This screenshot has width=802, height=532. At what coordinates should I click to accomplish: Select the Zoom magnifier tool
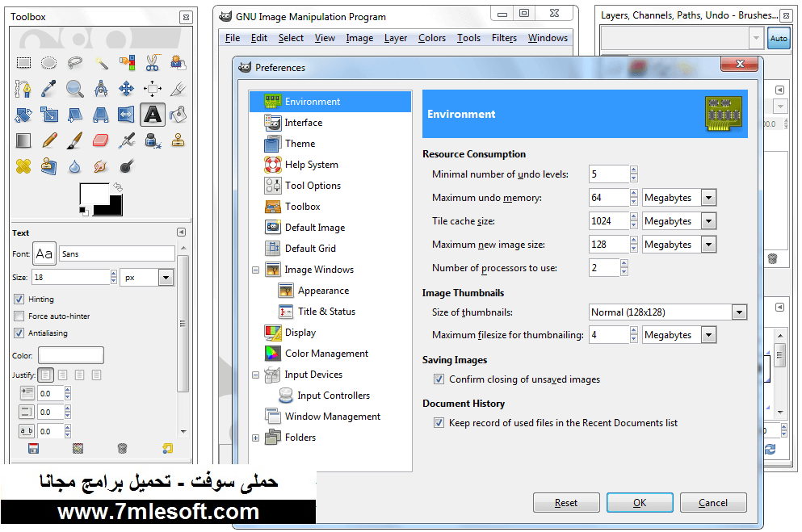click(74, 89)
